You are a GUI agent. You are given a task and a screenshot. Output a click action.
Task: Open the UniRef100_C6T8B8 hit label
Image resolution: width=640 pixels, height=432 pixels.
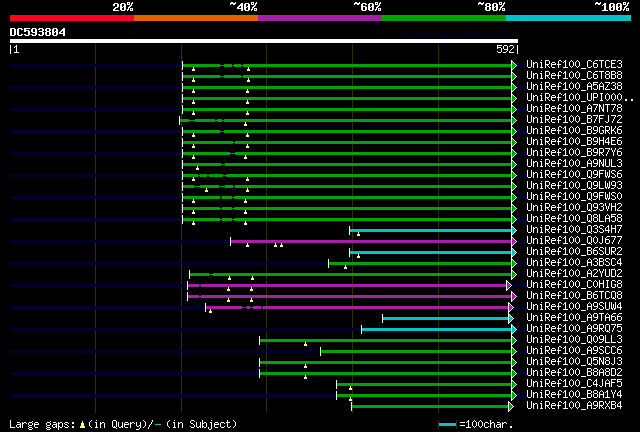[x=574, y=76]
